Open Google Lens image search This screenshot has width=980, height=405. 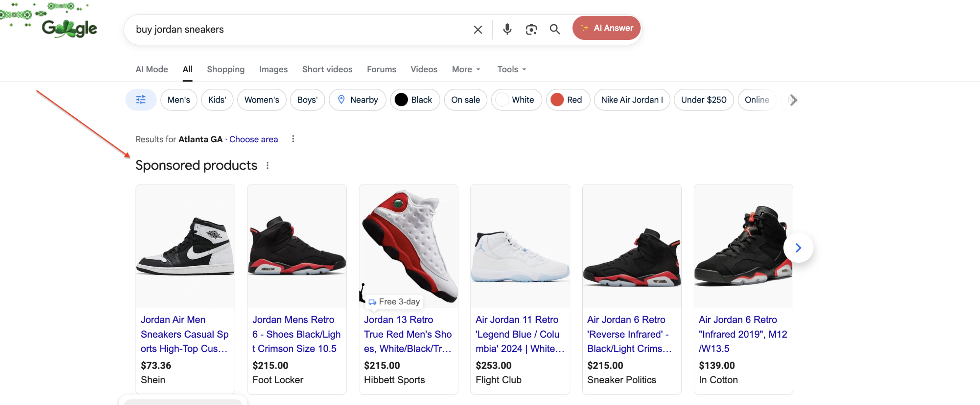[x=531, y=29]
